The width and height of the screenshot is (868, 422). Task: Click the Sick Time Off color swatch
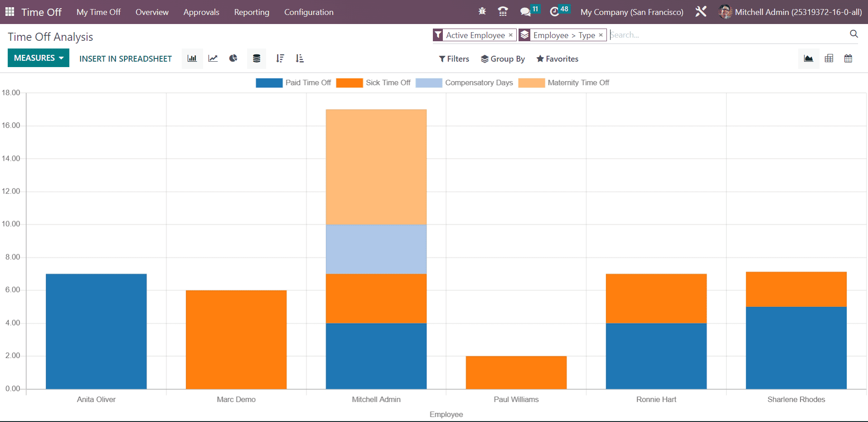(349, 83)
